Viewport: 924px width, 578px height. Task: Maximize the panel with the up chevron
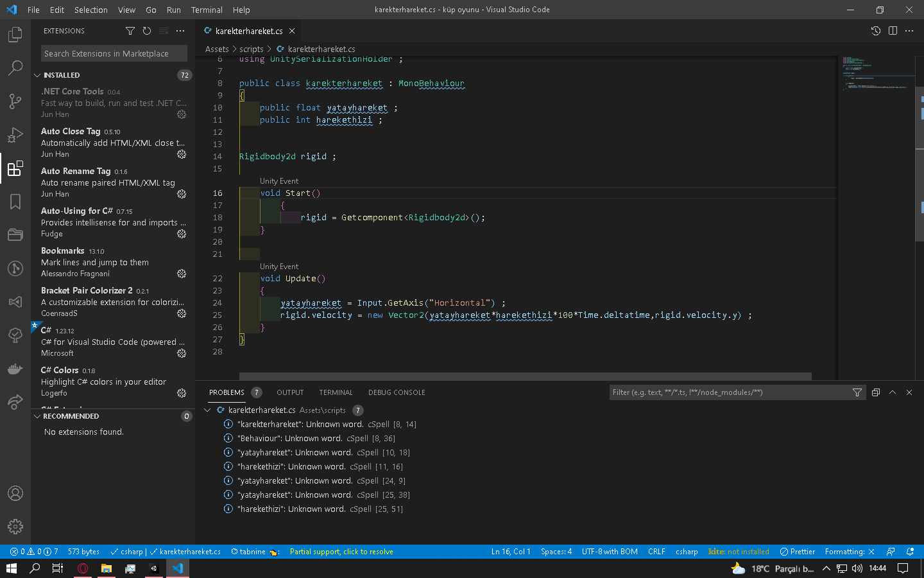point(893,392)
